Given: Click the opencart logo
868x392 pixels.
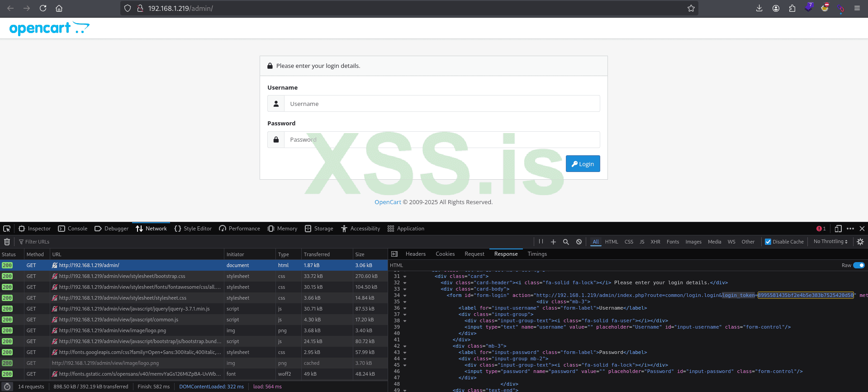Looking at the screenshot, I should [x=49, y=29].
